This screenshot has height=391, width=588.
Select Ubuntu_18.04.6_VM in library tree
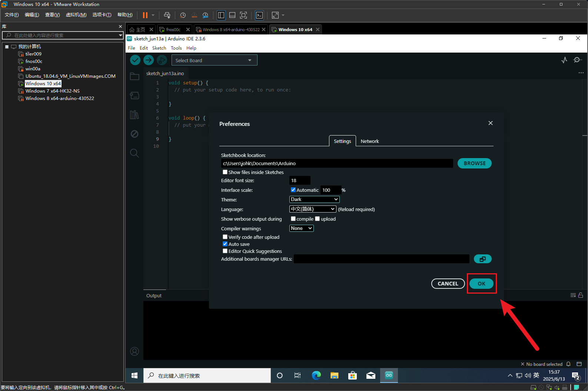pos(70,76)
